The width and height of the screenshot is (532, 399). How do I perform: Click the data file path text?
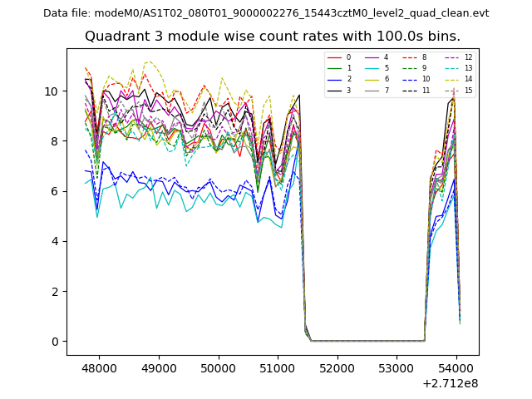click(266, 13)
